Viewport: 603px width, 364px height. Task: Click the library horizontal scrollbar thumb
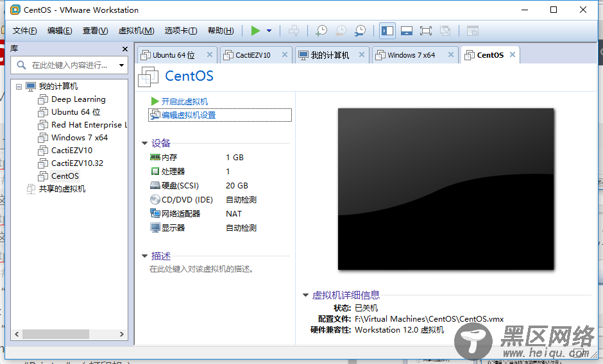tap(56, 334)
